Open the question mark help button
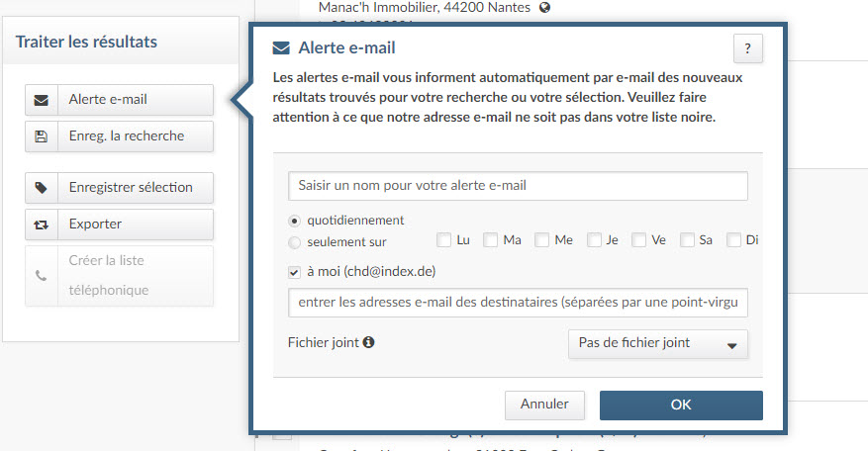 748,48
